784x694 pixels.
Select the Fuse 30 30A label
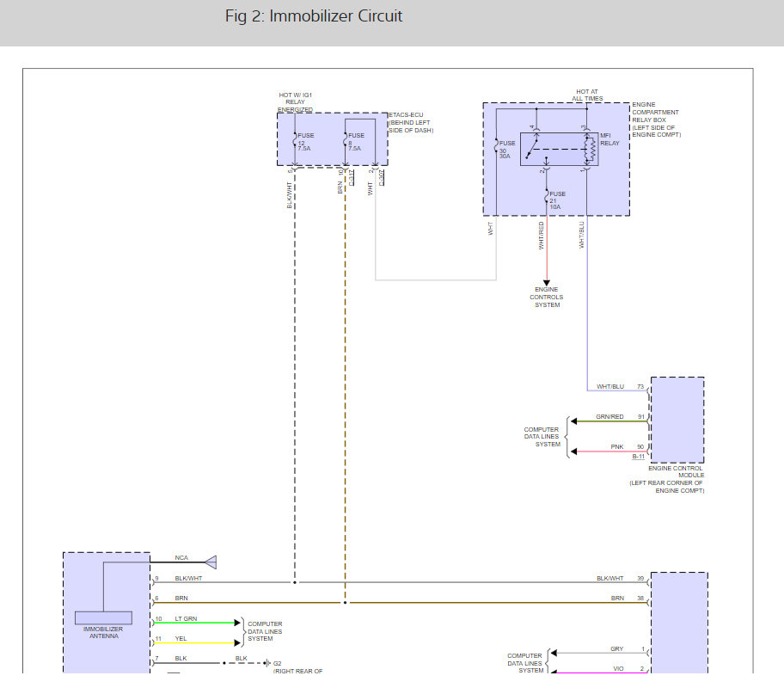coord(506,150)
